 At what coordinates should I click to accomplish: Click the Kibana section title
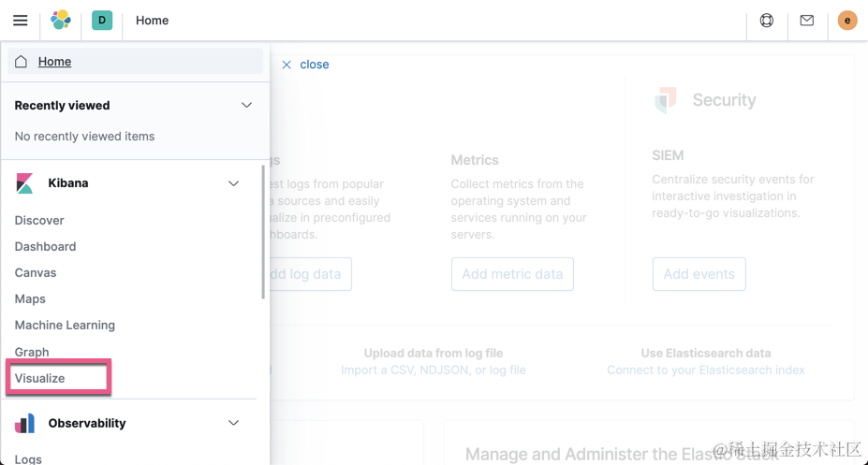(x=68, y=183)
